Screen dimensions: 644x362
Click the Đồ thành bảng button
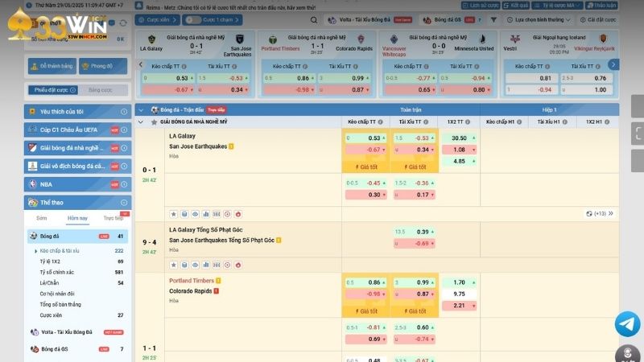coord(52,66)
